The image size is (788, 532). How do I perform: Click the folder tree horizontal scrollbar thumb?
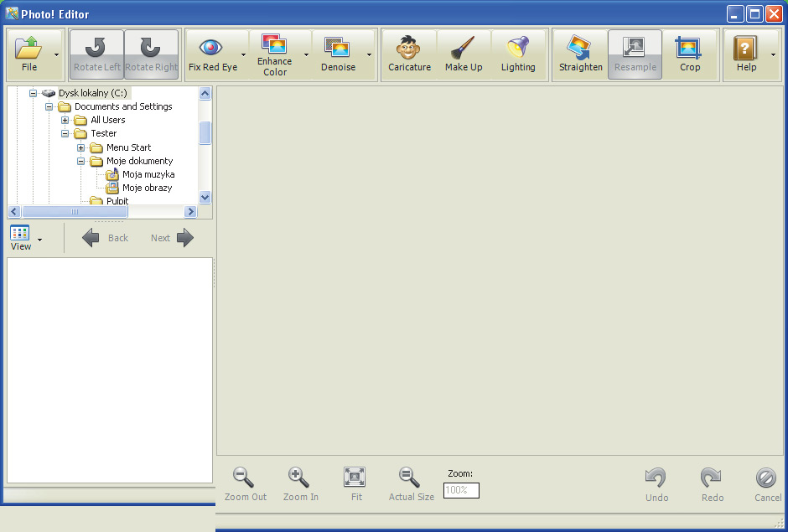pos(75,212)
